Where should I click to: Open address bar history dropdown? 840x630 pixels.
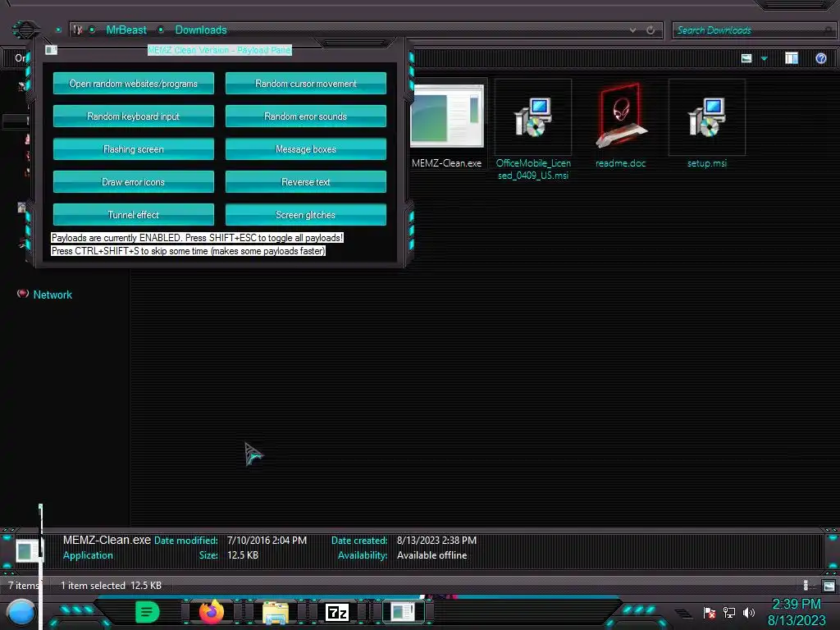(632, 30)
